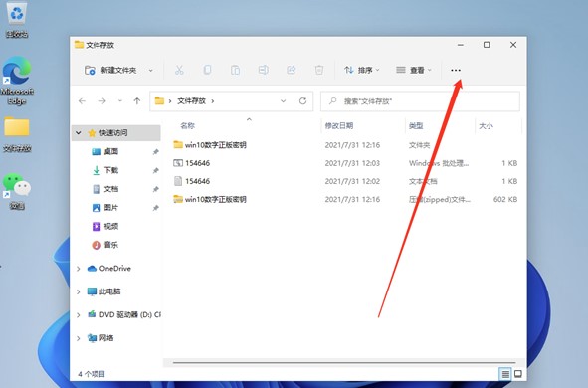Click the Rename icon in toolbar
Screen dimensions: 588x388
(264, 70)
